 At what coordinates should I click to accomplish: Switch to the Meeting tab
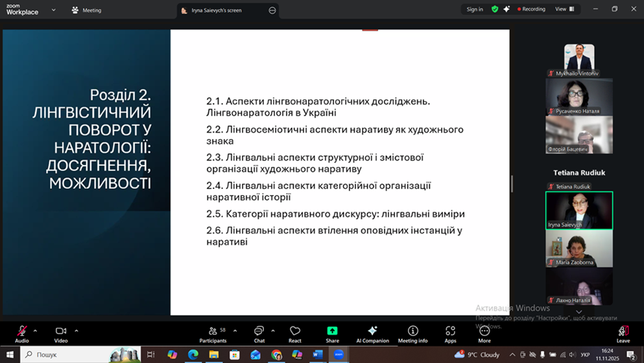pyautogui.click(x=87, y=10)
